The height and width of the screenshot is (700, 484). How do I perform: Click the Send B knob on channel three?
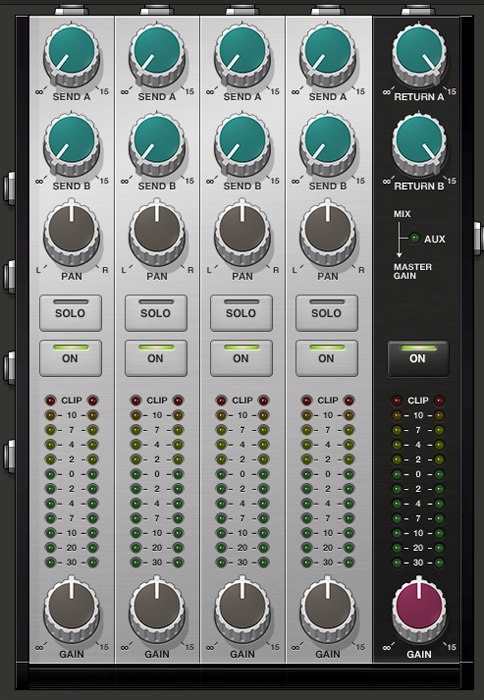pos(242,144)
